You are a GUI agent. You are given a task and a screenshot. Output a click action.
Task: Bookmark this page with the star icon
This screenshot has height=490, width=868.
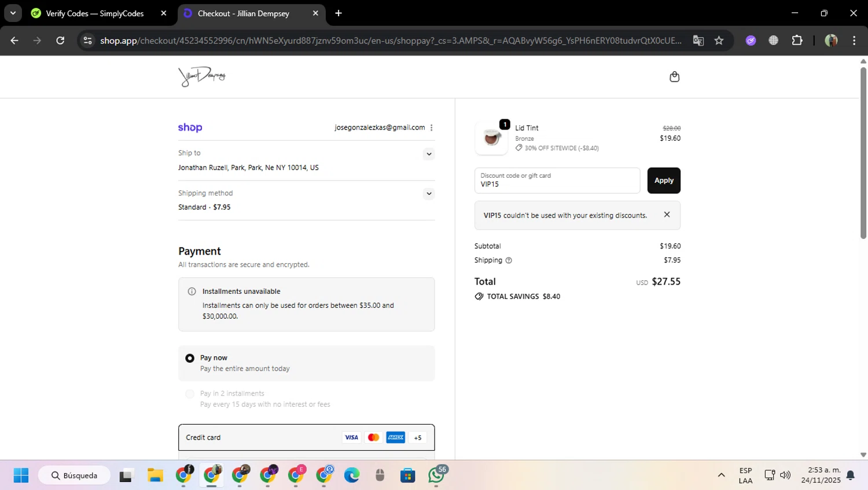(x=719, y=40)
